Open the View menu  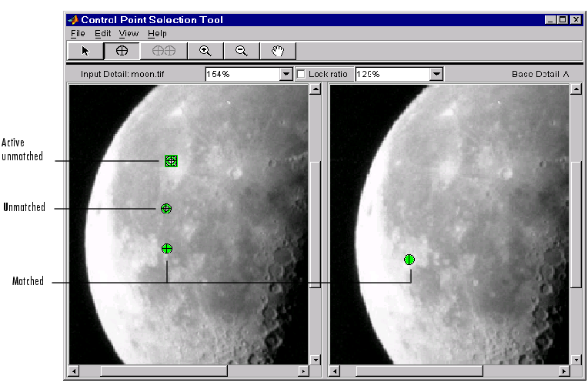[x=129, y=33]
